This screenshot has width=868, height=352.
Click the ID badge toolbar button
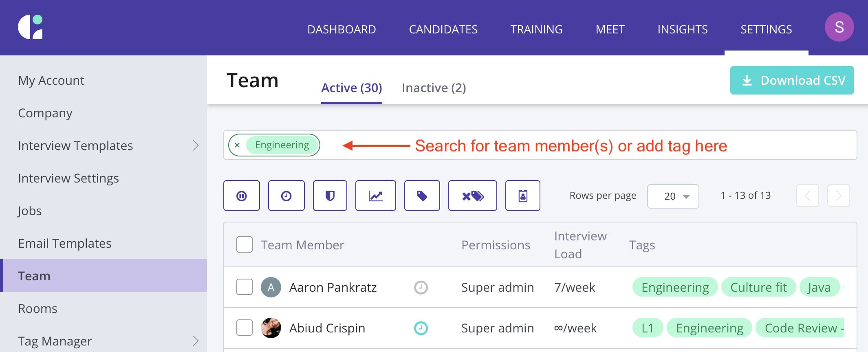pos(522,196)
